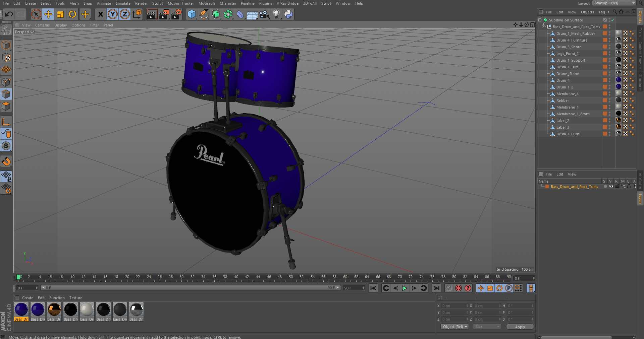644x339 pixels.
Task: Open the Simulate menu
Action: tap(123, 3)
